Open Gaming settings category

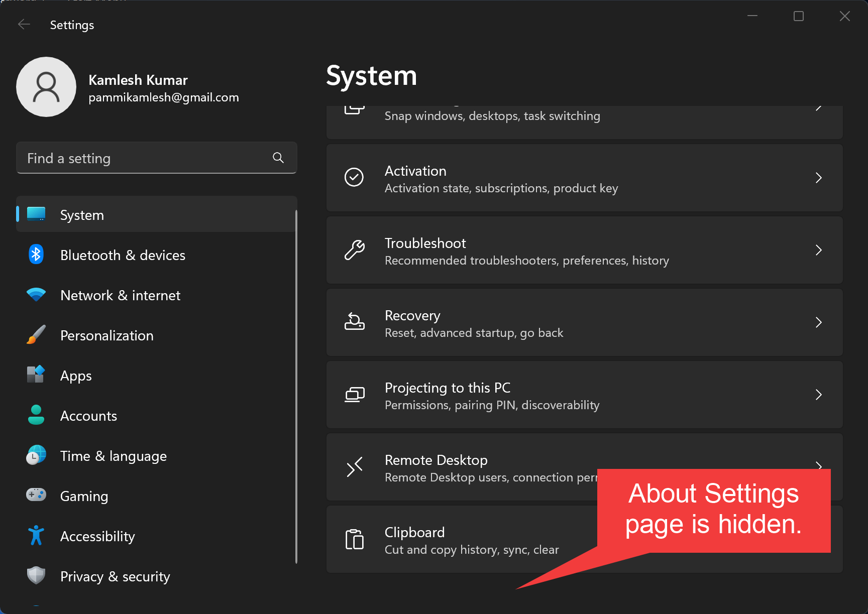pyautogui.click(x=156, y=496)
